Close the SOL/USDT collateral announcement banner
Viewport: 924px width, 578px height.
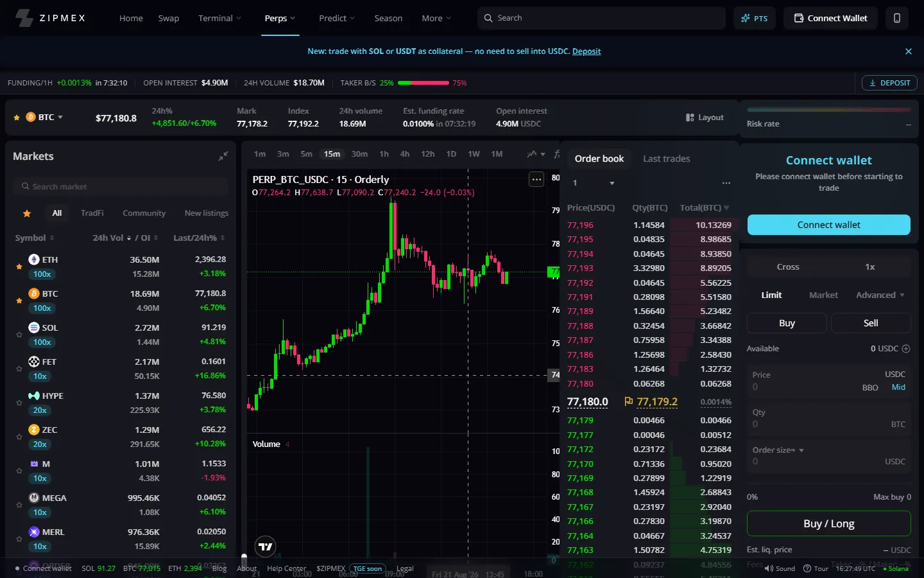click(x=908, y=51)
